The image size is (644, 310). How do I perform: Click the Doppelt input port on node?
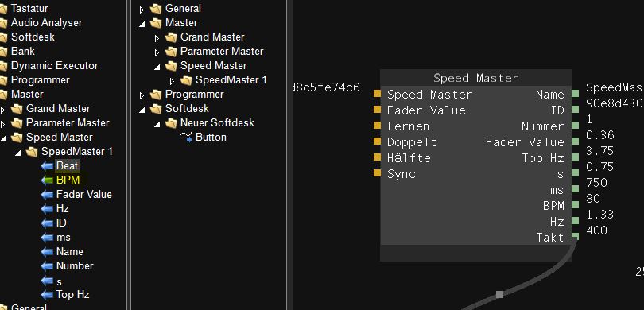[377, 141]
